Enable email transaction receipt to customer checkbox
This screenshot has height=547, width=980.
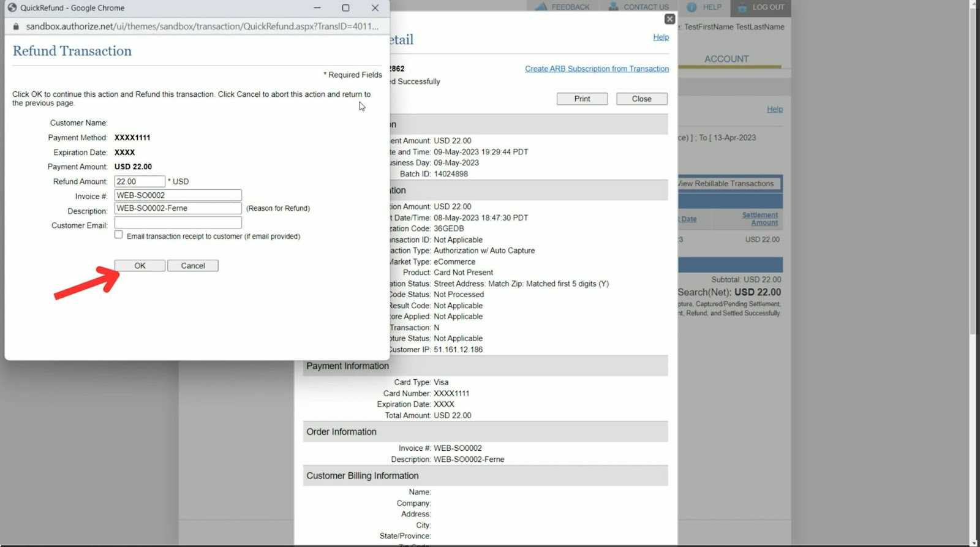click(x=119, y=235)
